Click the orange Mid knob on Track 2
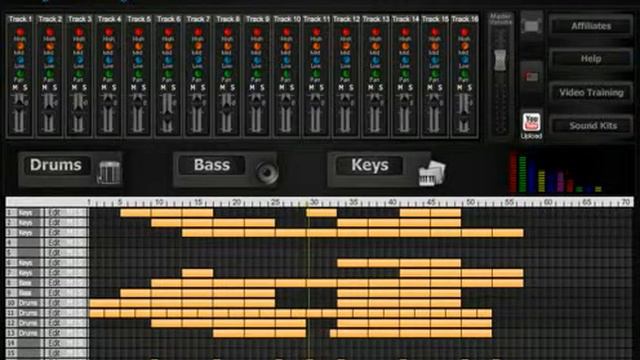The image size is (640, 360). [x=49, y=47]
